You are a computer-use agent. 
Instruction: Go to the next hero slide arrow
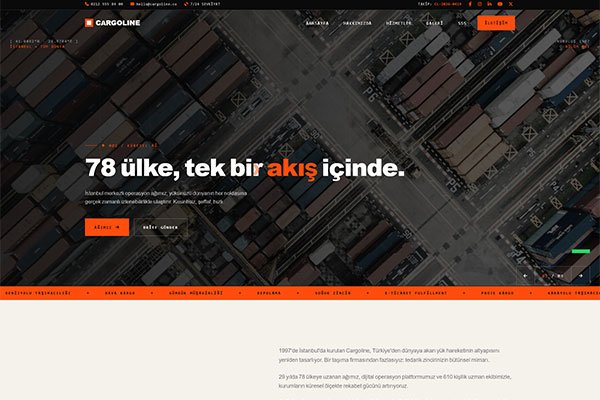tap(580, 276)
